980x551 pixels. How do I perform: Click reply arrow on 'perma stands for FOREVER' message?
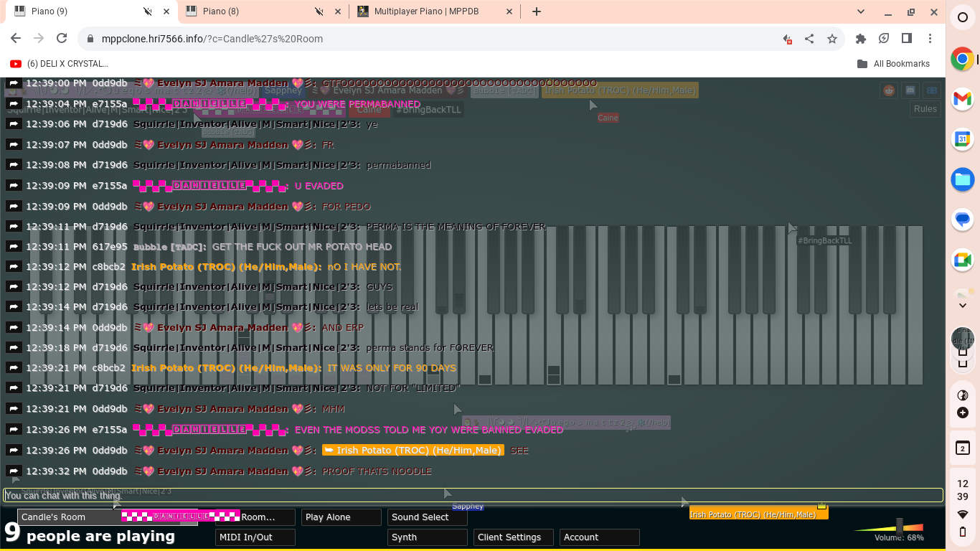pyautogui.click(x=14, y=347)
